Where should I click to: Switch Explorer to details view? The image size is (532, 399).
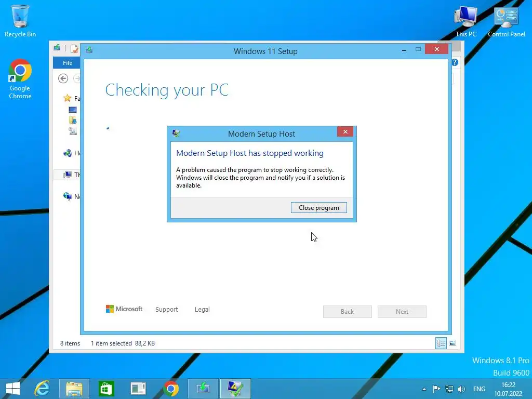point(441,343)
